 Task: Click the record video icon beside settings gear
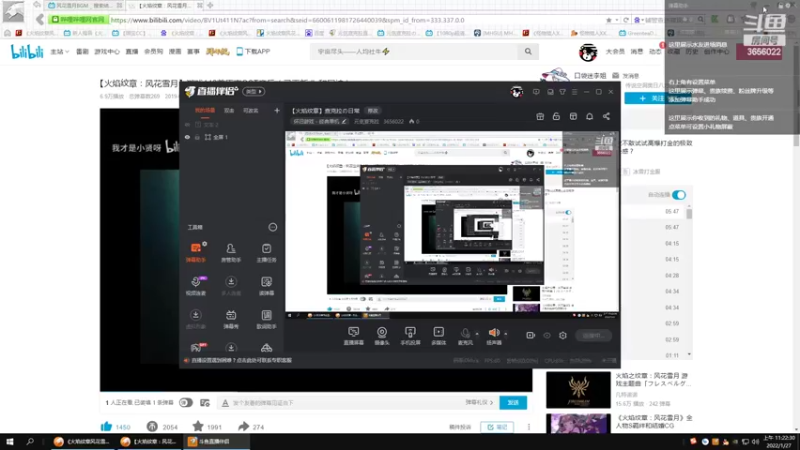[531, 335]
